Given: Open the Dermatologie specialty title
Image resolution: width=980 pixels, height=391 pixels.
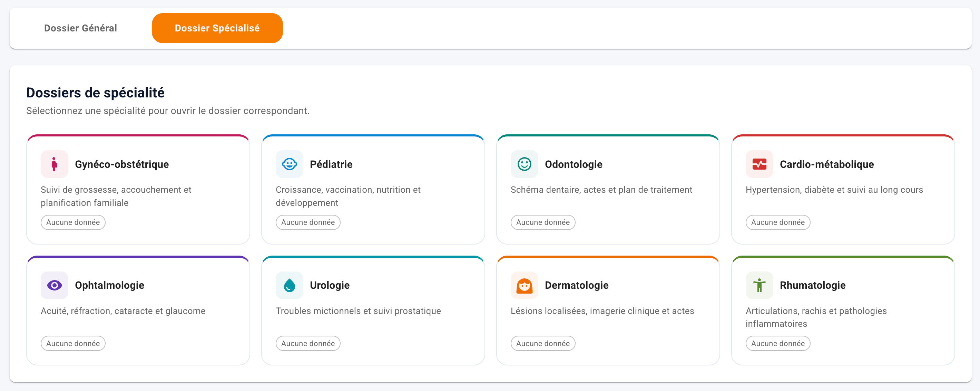Looking at the screenshot, I should (x=576, y=285).
